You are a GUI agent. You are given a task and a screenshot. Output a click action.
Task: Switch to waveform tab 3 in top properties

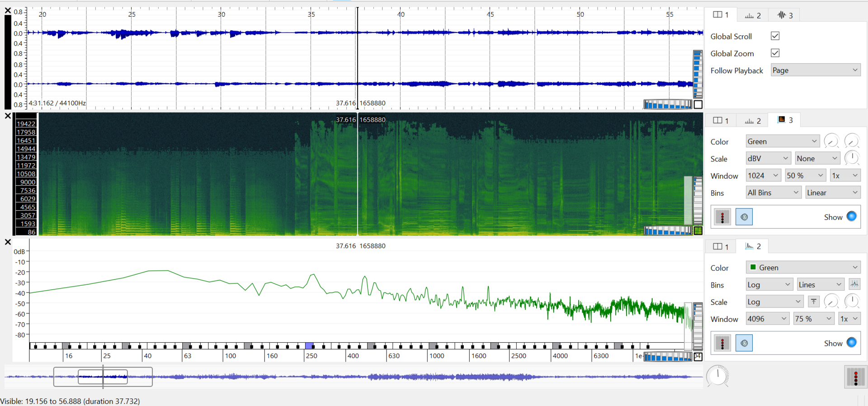pyautogui.click(x=785, y=15)
